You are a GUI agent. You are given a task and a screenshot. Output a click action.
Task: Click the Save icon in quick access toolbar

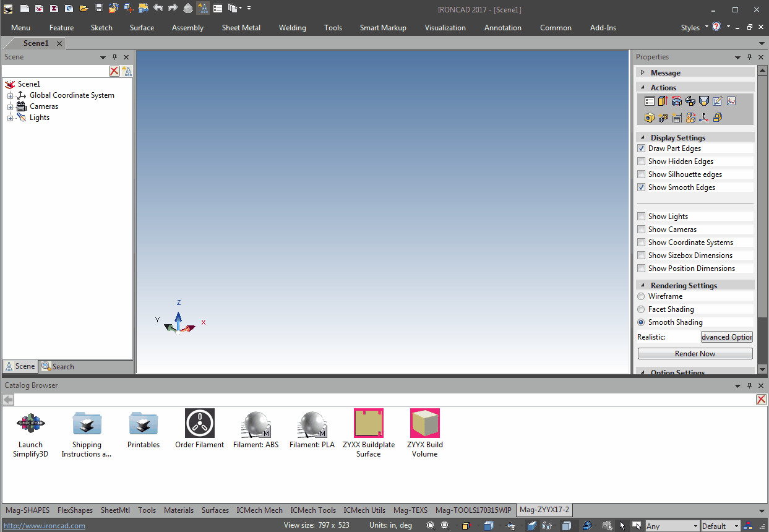pyautogui.click(x=98, y=9)
